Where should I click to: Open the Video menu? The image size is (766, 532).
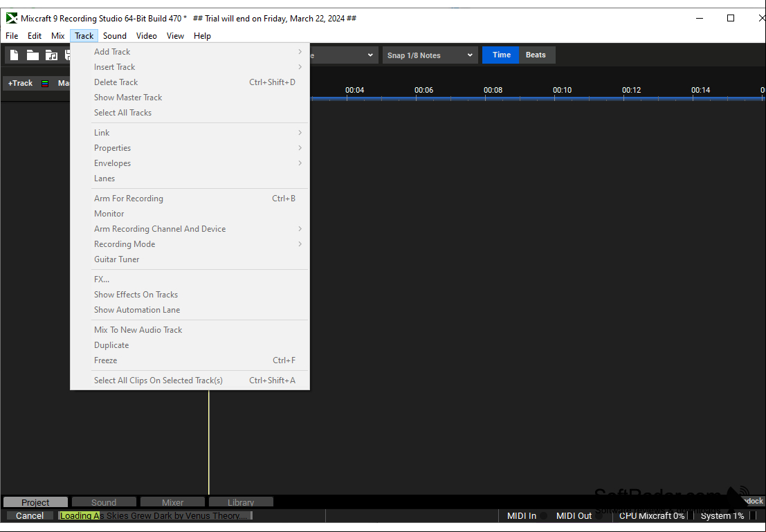click(x=147, y=36)
